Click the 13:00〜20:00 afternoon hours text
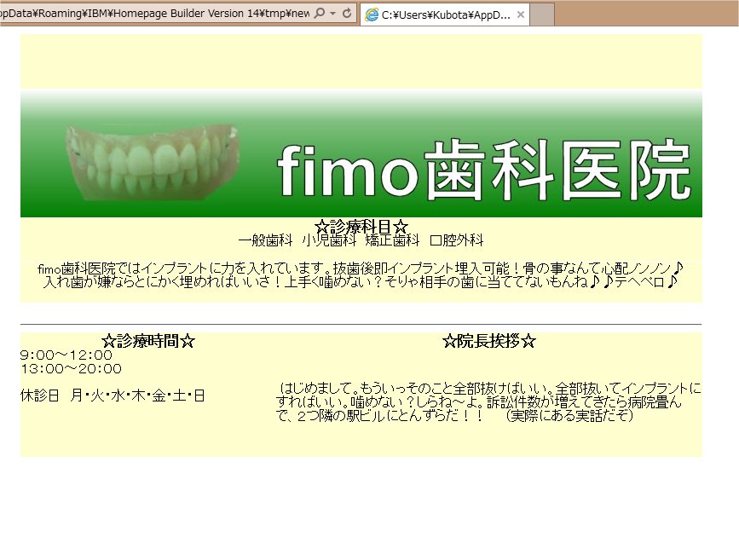The height and width of the screenshot is (560, 739). tap(71, 369)
